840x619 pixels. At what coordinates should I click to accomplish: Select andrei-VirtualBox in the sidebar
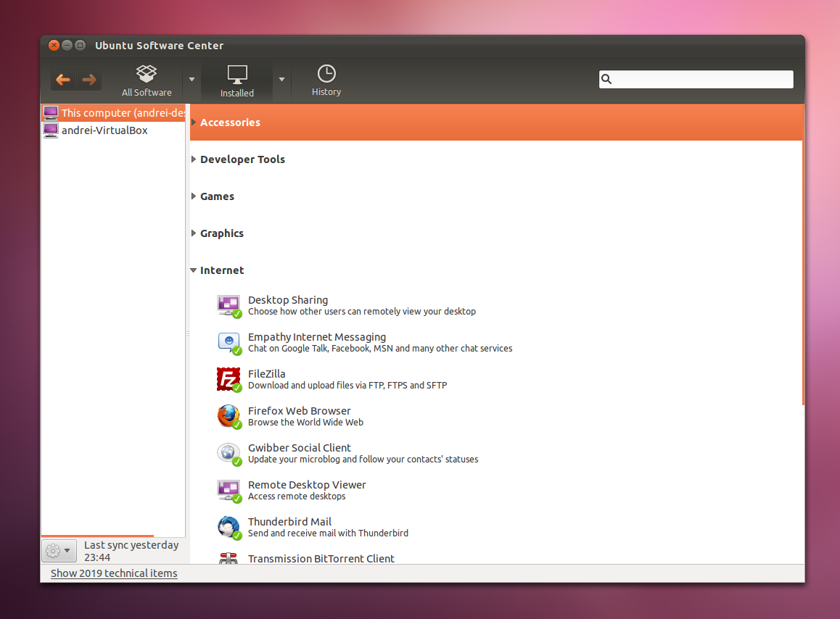click(113, 130)
